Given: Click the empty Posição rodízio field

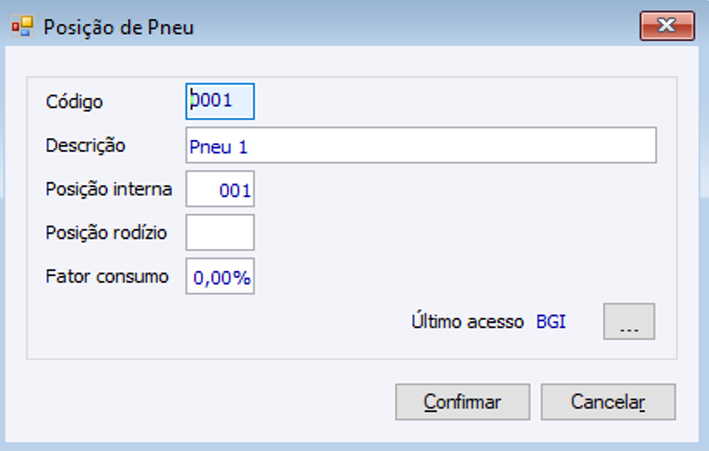Looking at the screenshot, I should click(x=221, y=233).
